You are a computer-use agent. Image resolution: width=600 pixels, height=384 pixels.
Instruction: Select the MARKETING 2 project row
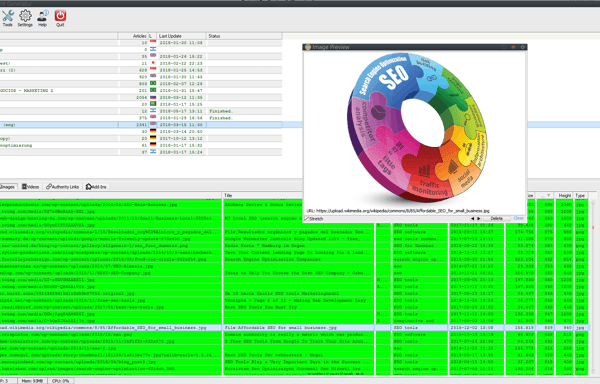tap(141, 90)
